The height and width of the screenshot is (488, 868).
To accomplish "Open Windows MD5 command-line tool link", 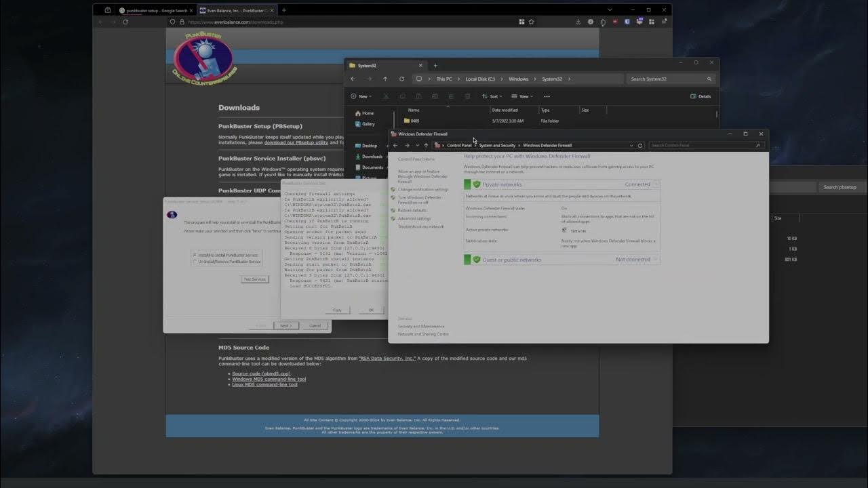I will 269,379.
